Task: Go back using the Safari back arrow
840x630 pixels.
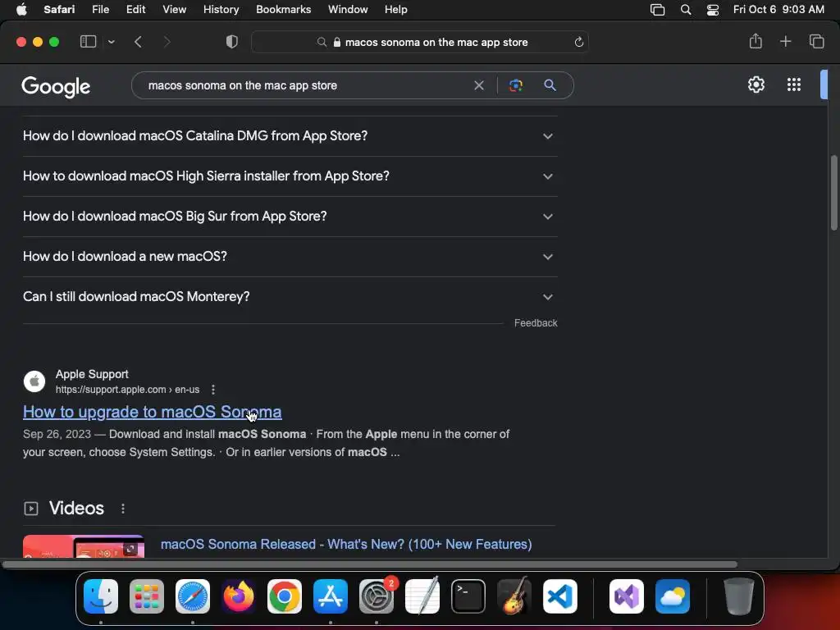Action: (x=138, y=42)
